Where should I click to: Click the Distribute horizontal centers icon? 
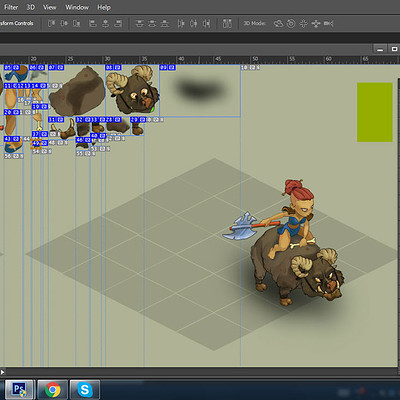[194, 23]
